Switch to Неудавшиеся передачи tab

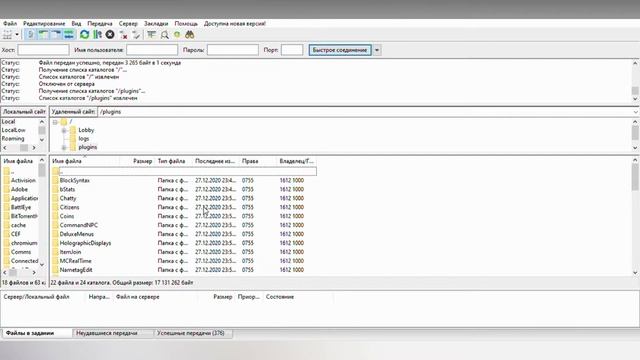(x=113, y=333)
